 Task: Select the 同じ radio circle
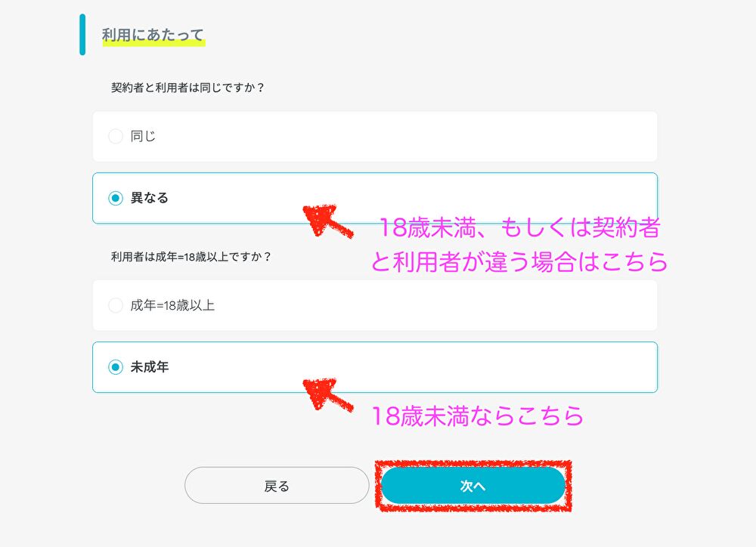tap(115, 137)
